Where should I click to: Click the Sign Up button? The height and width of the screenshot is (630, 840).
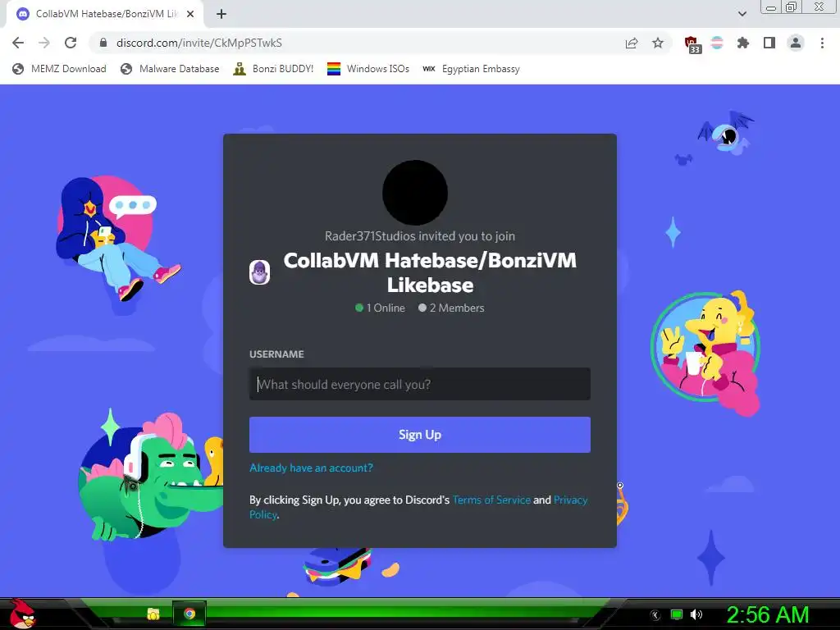(419, 435)
